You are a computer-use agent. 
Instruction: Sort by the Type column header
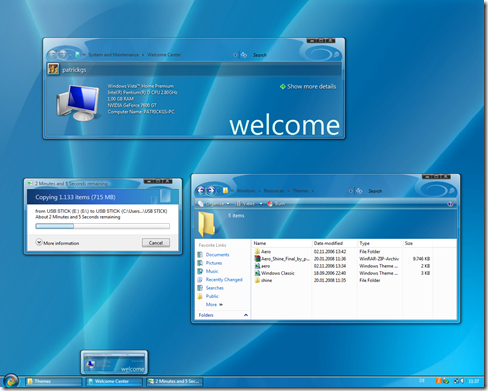pos(380,243)
